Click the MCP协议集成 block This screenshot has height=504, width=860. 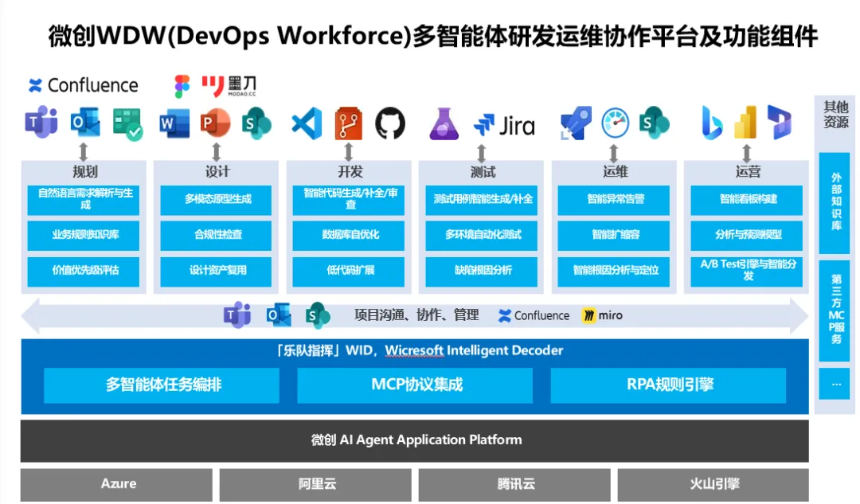click(x=415, y=385)
